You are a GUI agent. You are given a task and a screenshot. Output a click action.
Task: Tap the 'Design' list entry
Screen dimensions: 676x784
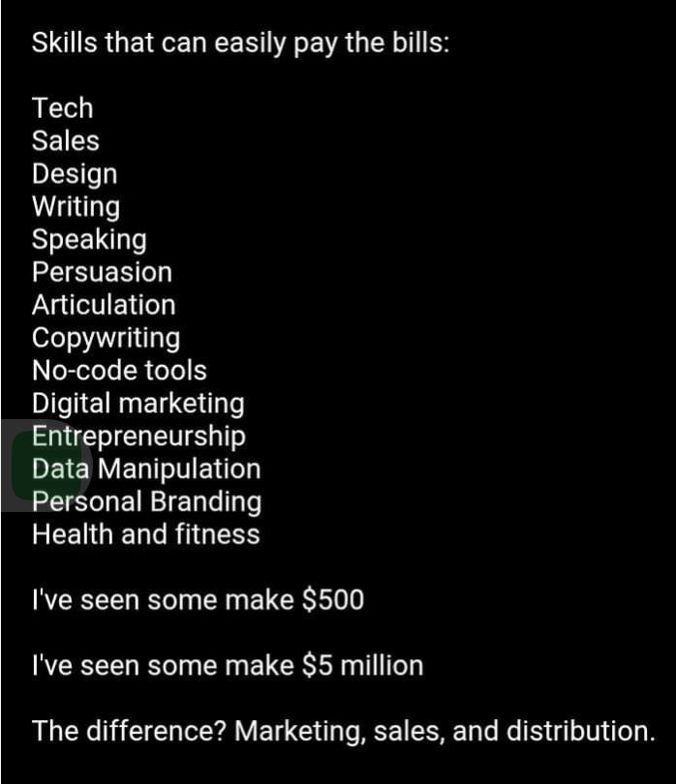[x=75, y=174]
